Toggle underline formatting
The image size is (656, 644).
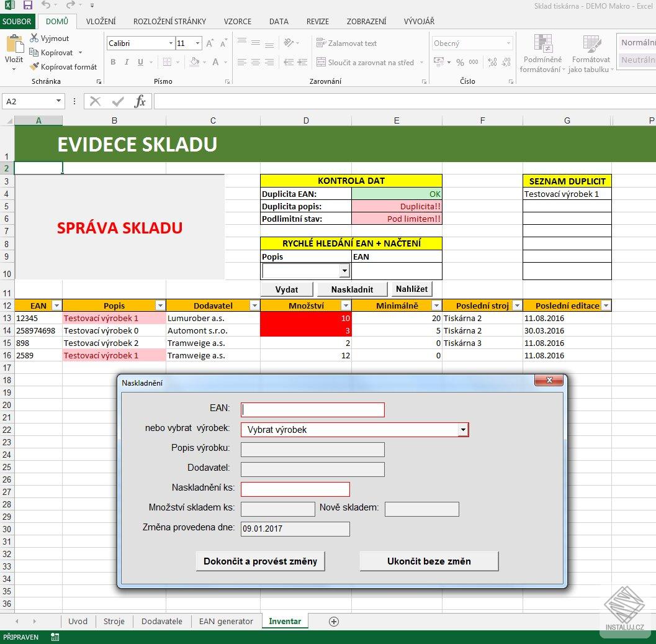tap(139, 62)
